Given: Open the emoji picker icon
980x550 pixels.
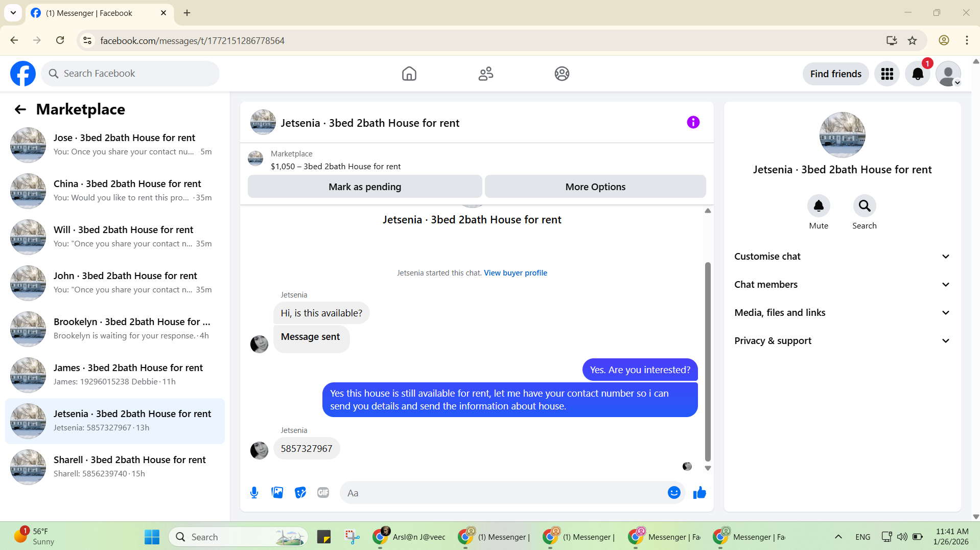Looking at the screenshot, I should tap(674, 493).
